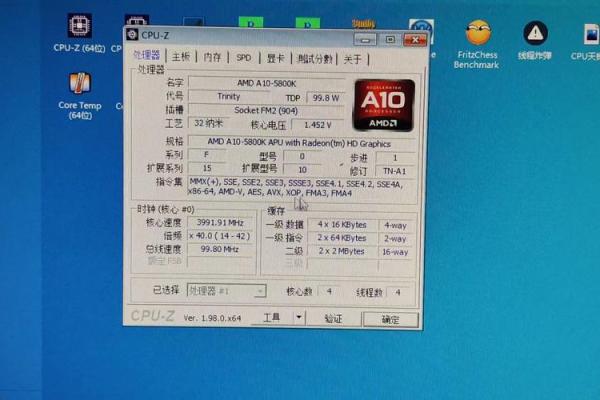Click the 2 x 2 MBytes L2 cache value

click(342, 251)
